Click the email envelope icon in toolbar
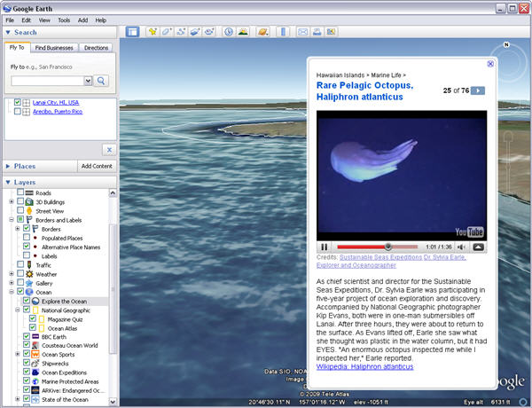 [x=303, y=32]
